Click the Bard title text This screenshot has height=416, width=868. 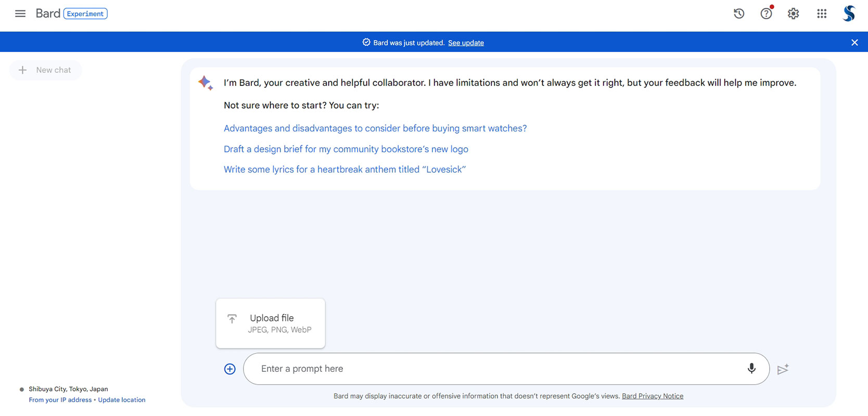pyautogui.click(x=48, y=14)
